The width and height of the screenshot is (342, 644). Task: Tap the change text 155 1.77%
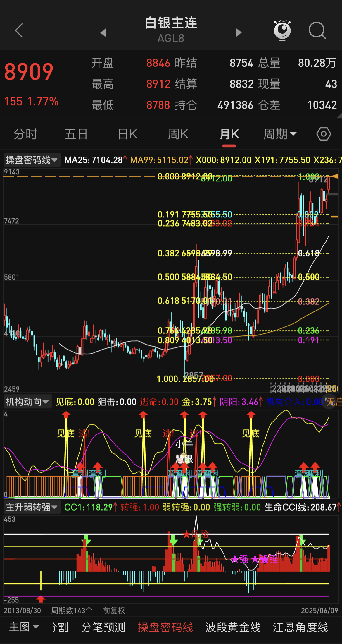[31, 102]
